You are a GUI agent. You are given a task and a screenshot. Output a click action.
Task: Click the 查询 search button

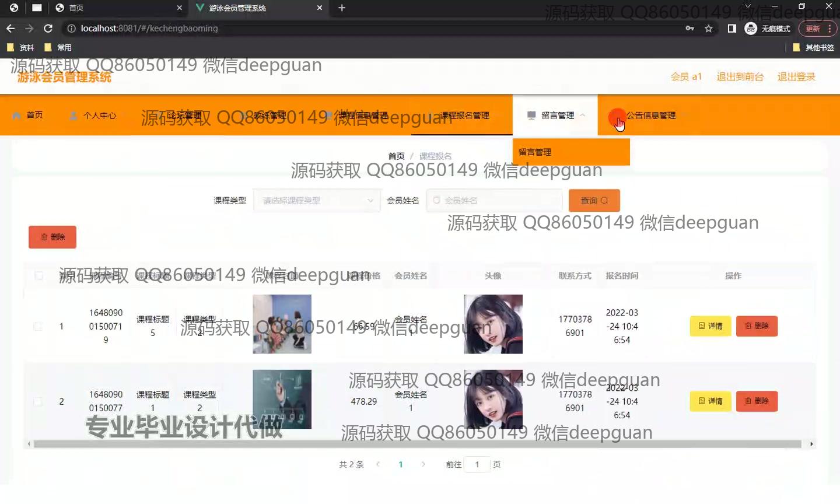[594, 201]
